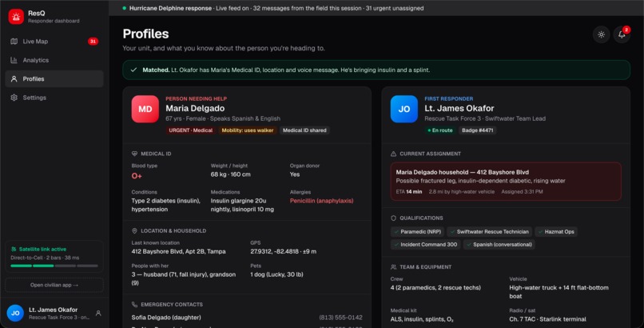Open the Maria Delgado household assignment card
The image size is (644, 328).
506,182
